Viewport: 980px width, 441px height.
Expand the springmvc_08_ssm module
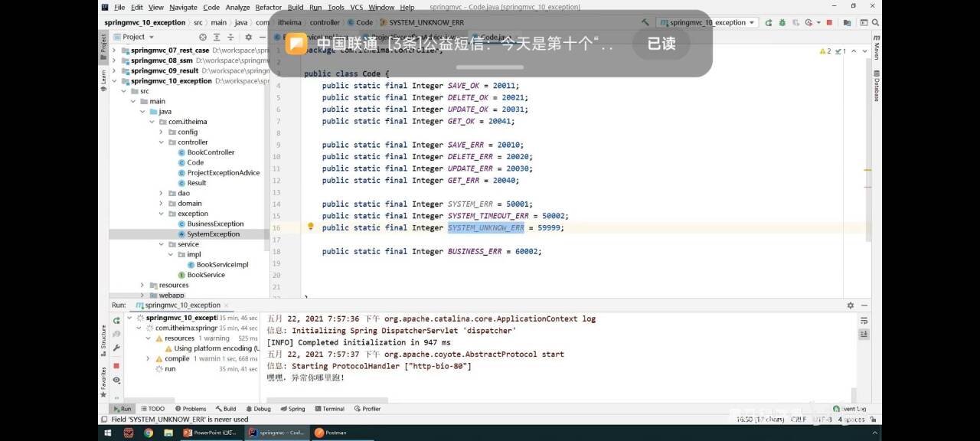coord(114,60)
